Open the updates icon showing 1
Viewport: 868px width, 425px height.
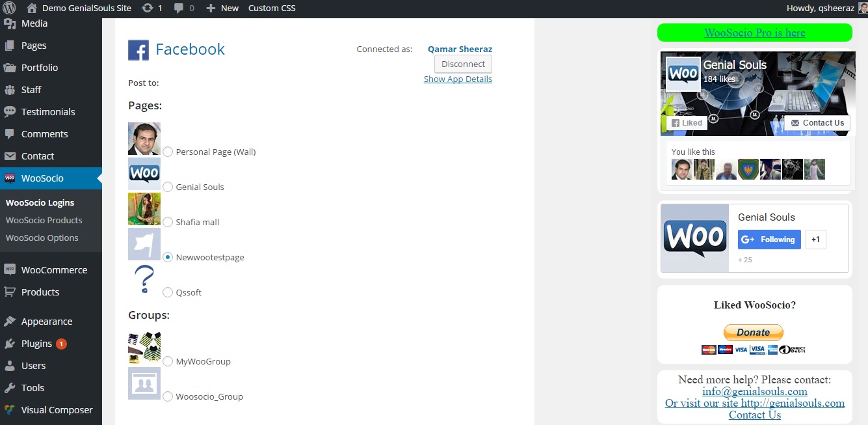pos(148,8)
